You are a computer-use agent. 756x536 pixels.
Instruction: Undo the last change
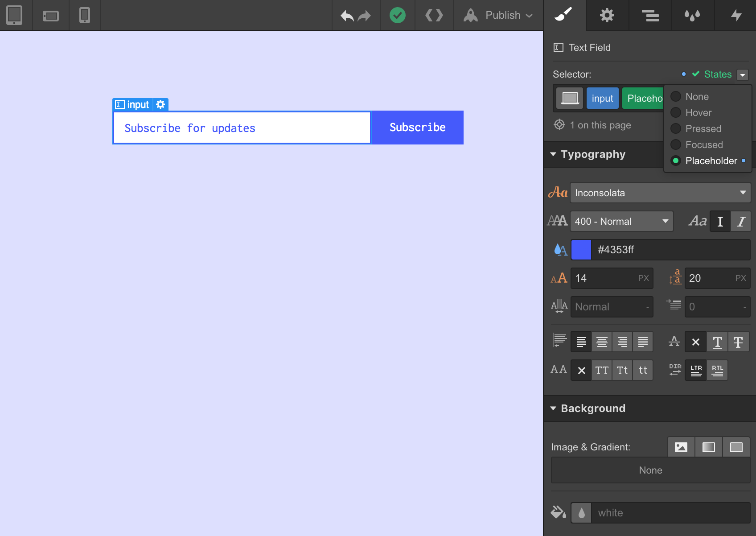(x=347, y=16)
